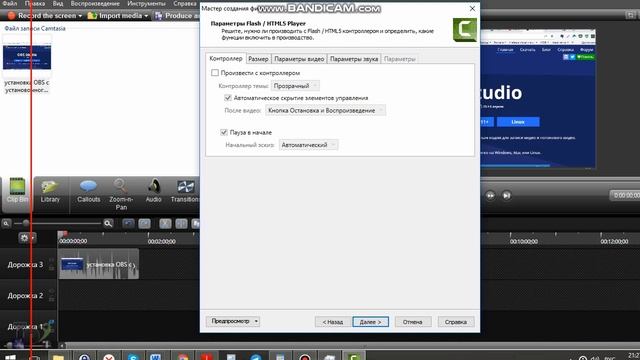Open the Callouts tool

point(89,191)
